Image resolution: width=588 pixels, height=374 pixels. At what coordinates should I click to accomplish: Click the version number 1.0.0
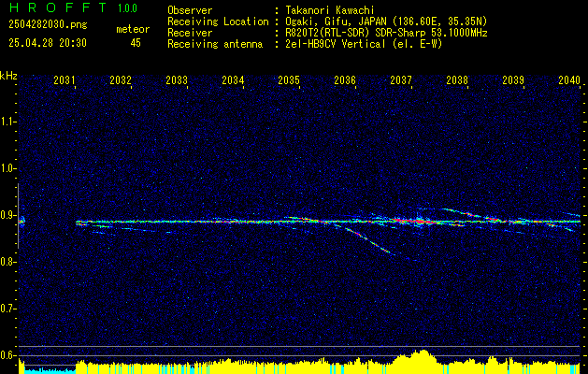pos(127,8)
